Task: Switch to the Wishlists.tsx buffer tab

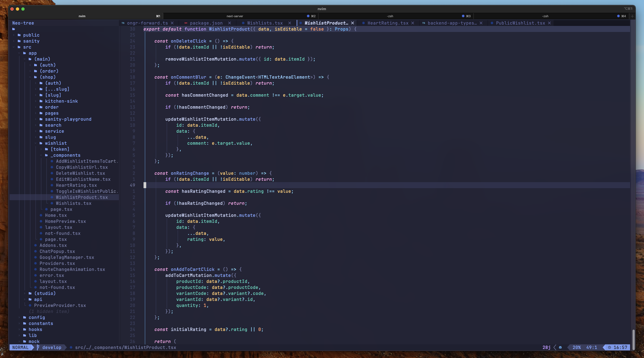Action: point(265,23)
